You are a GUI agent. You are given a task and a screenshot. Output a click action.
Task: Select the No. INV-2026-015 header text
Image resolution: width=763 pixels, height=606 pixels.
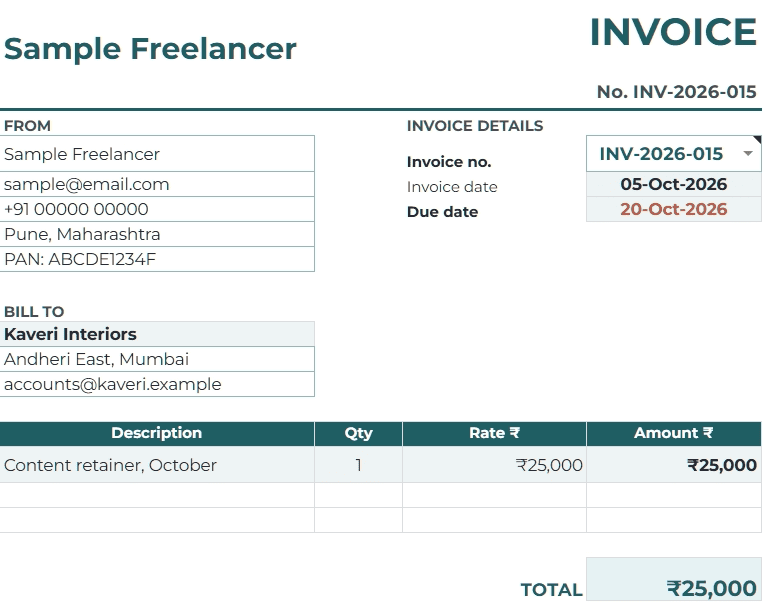click(676, 92)
